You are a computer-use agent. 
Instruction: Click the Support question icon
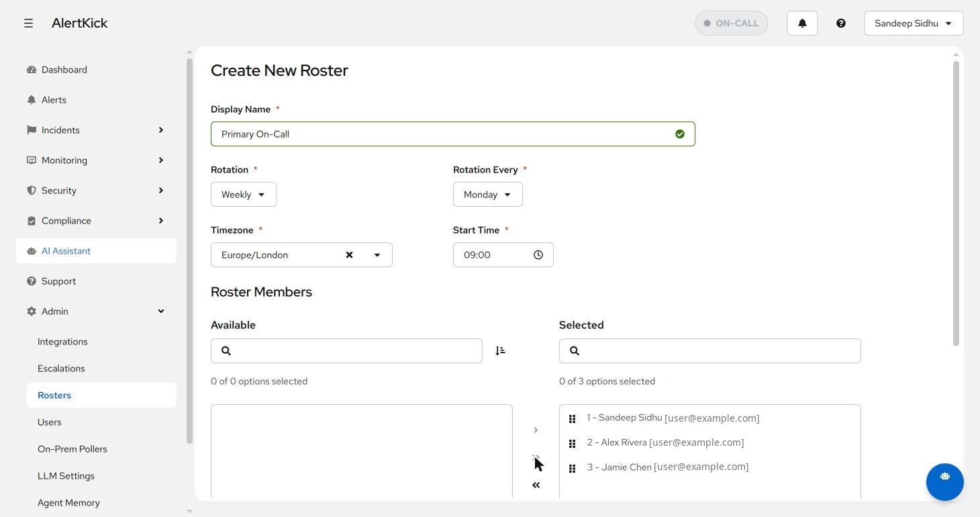32,281
